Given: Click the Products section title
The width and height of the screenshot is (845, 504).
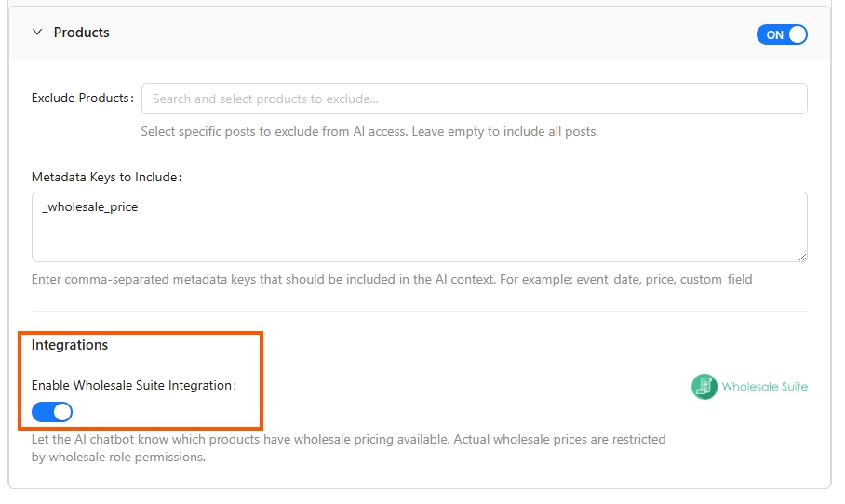Looking at the screenshot, I should tap(82, 33).
